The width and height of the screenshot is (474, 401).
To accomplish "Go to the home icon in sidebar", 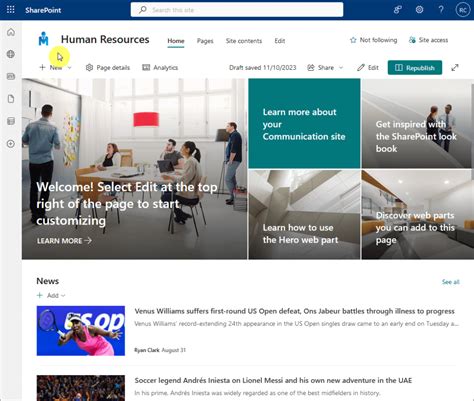I will pyautogui.click(x=11, y=32).
